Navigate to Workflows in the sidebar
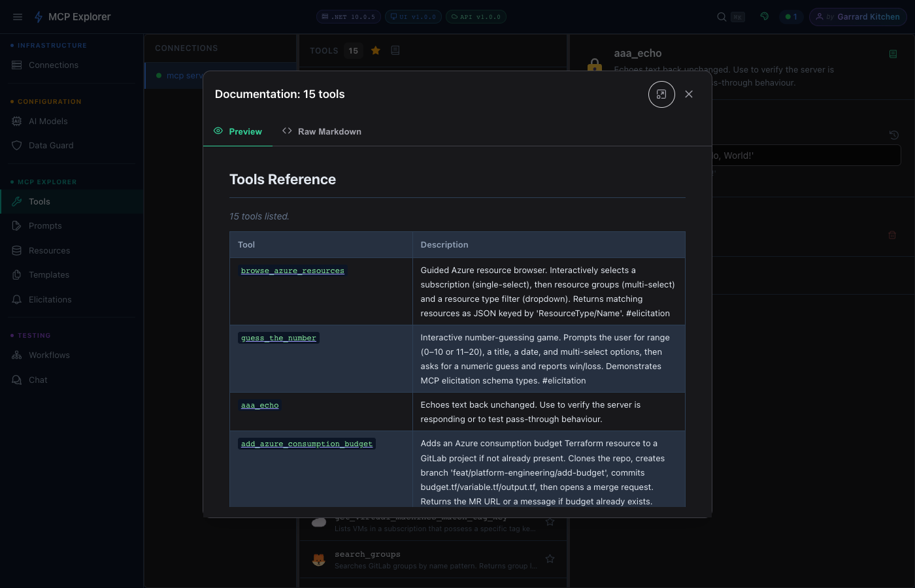Image resolution: width=915 pixels, height=588 pixels. (x=48, y=355)
